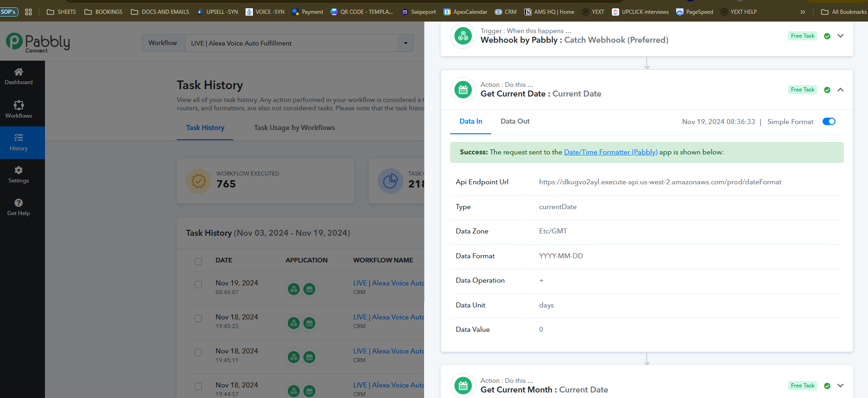This screenshot has width=868, height=398.
Task: Click webhook app icon in 08:46:07 row
Action: coord(294,289)
